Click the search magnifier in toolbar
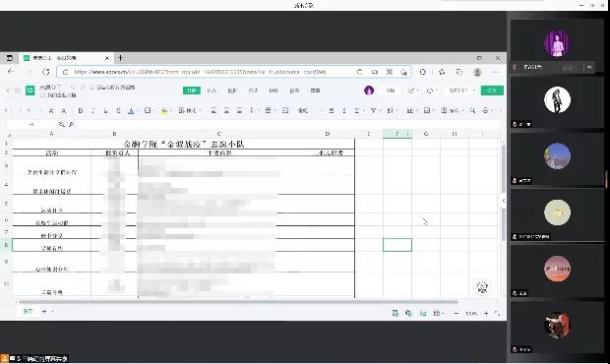 [472, 111]
